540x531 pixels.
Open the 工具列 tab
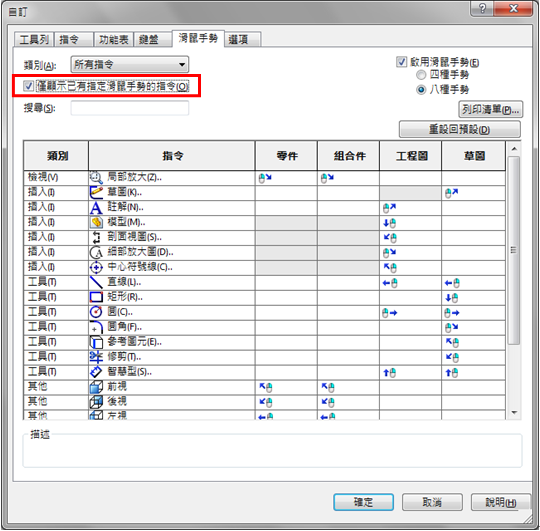click(x=34, y=40)
